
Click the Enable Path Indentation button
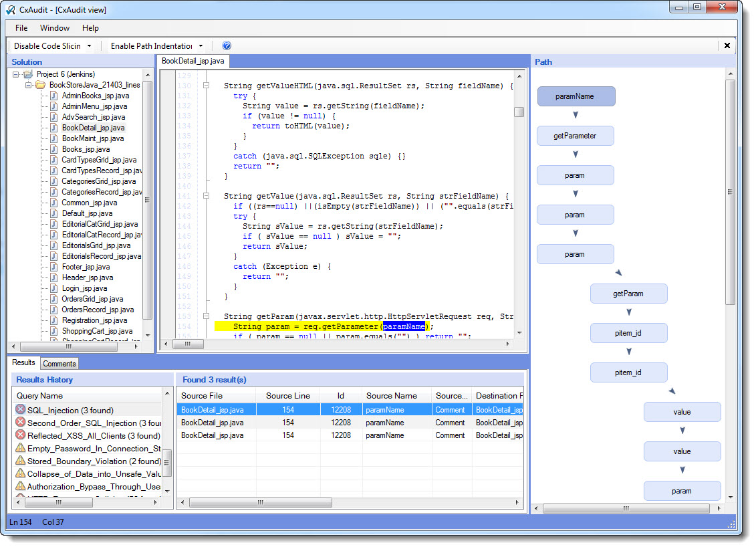click(151, 46)
